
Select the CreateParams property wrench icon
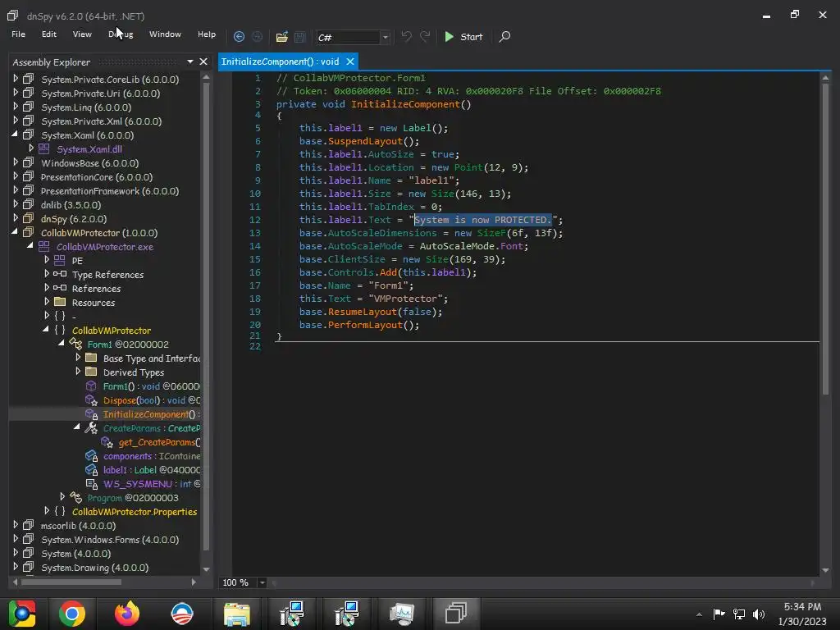(91, 428)
